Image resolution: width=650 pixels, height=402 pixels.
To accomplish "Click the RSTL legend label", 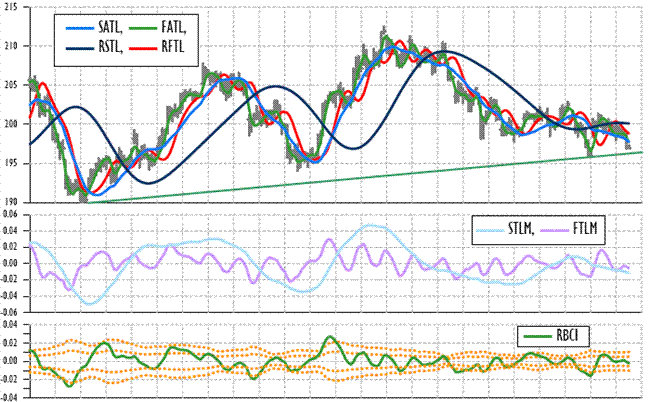I will (111, 47).
